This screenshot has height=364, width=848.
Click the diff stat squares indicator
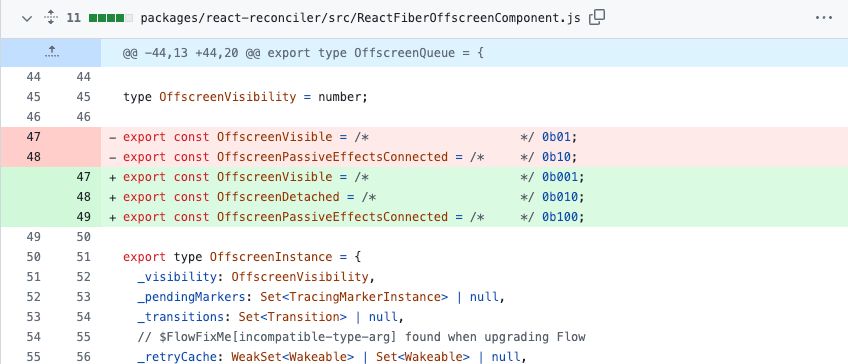click(x=111, y=18)
